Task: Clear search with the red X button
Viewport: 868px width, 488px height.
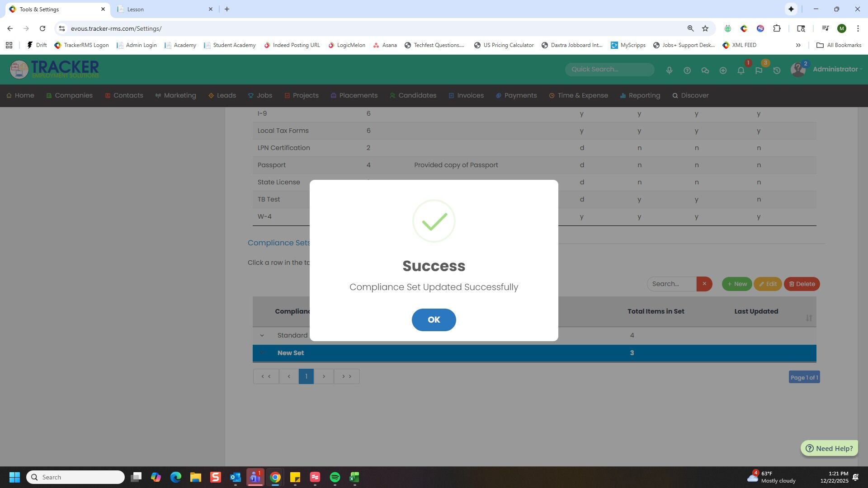Action: tap(704, 284)
